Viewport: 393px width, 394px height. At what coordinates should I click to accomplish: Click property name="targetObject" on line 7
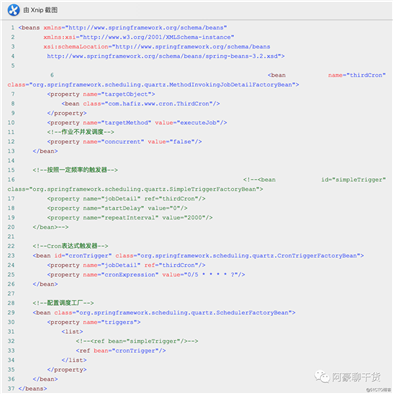(101, 94)
